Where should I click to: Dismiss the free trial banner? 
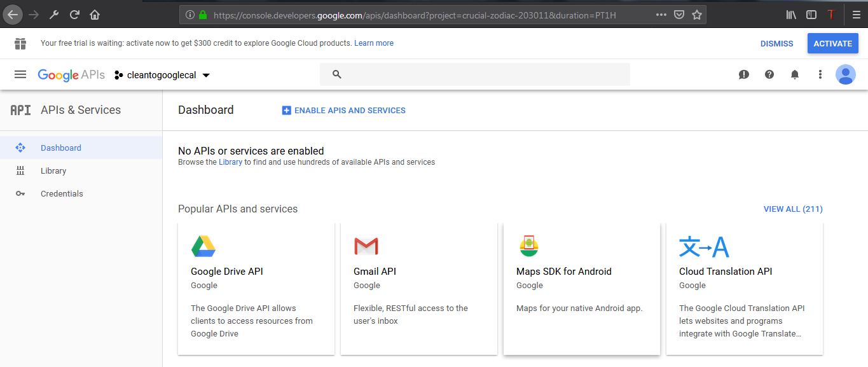coord(777,43)
